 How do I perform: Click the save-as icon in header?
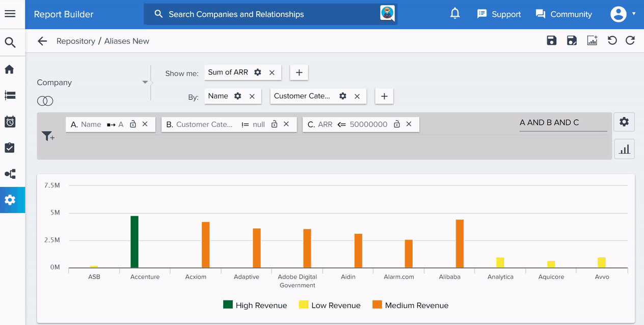click(x=572, y=41)
